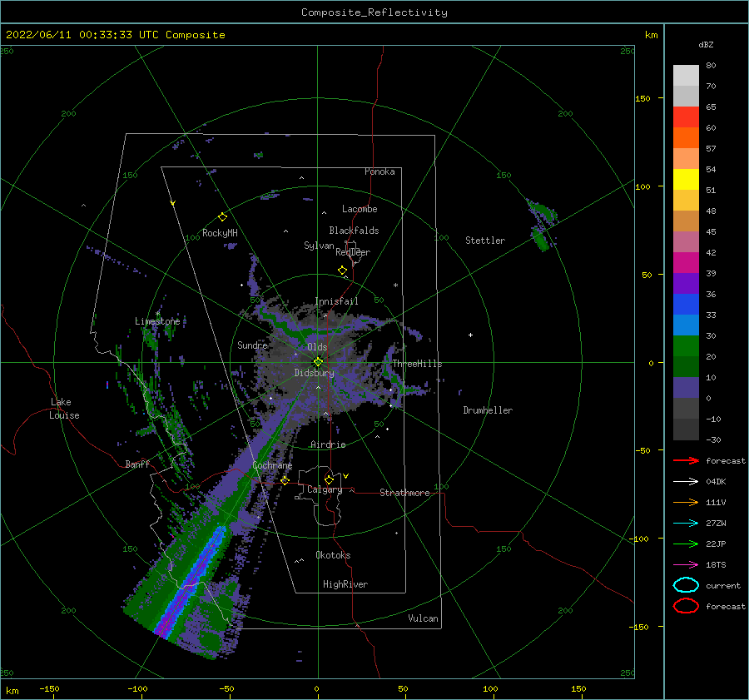
Task: Click the yellow diamond marker near RockyMH
Action: [x=222, y=217]
